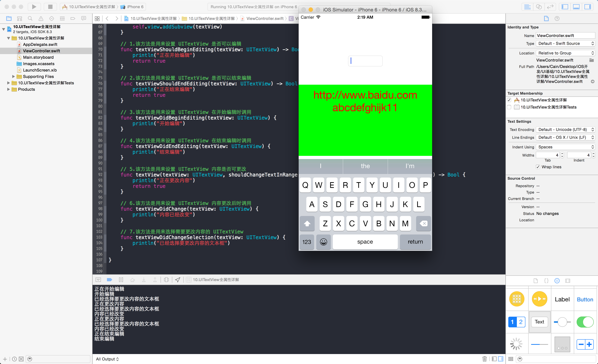The width and height of the screenshot is (598, 364).
Task: Open the Line Endings dropdown
Action: 565,137
